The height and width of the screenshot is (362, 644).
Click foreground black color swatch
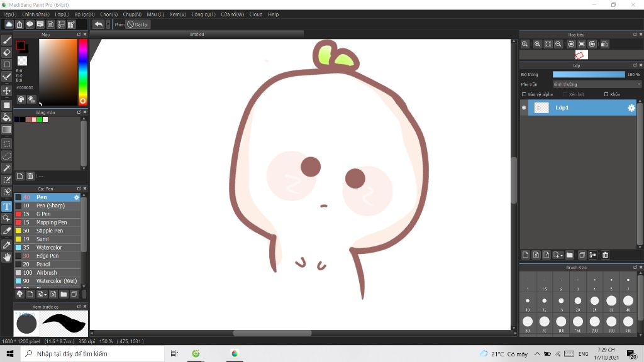point(21,45)
